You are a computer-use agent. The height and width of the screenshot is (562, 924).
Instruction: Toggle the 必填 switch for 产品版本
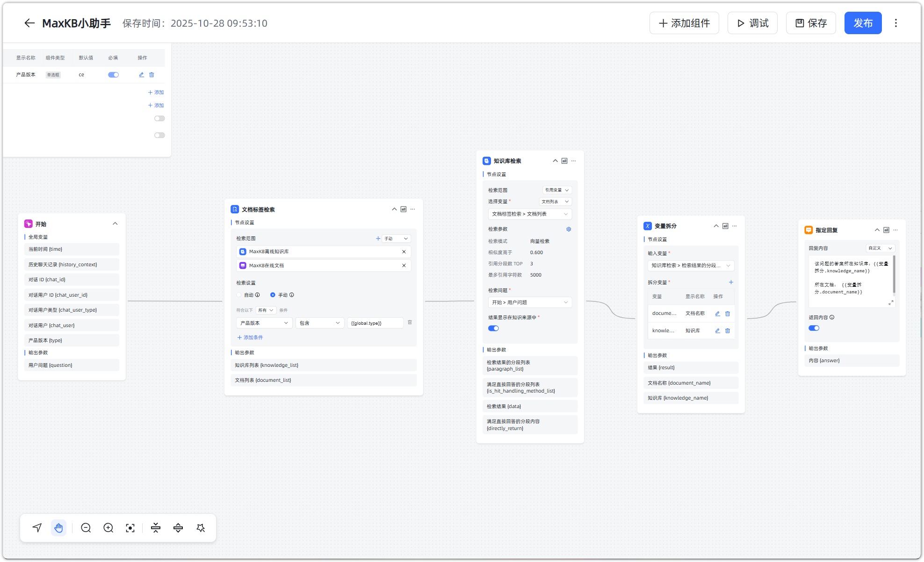(113, 75)
